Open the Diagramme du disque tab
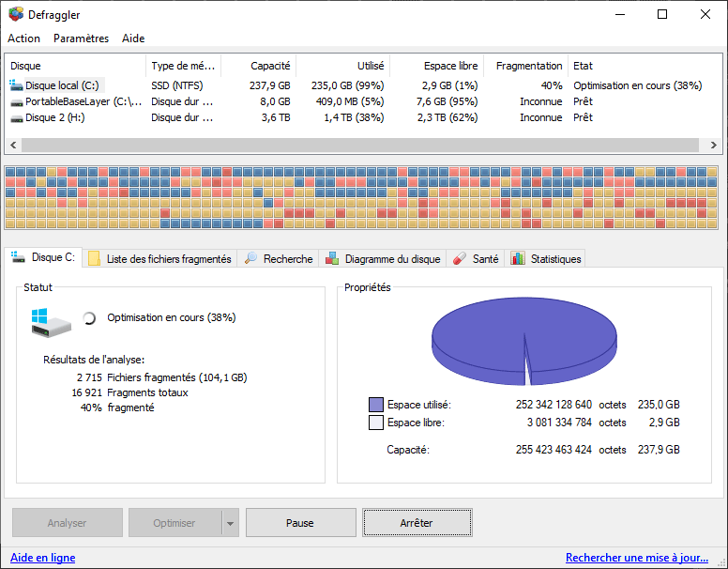 tap(383, 258)
